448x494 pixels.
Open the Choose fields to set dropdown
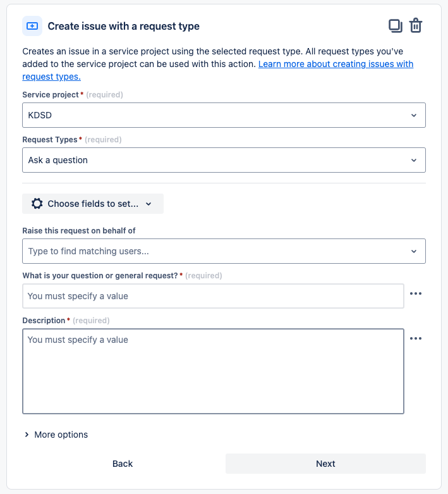[x=93, y=204]
